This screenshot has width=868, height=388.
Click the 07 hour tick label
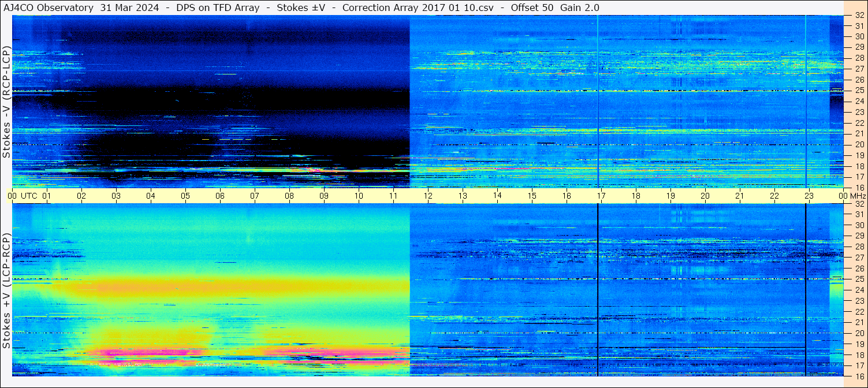[255, 196]
